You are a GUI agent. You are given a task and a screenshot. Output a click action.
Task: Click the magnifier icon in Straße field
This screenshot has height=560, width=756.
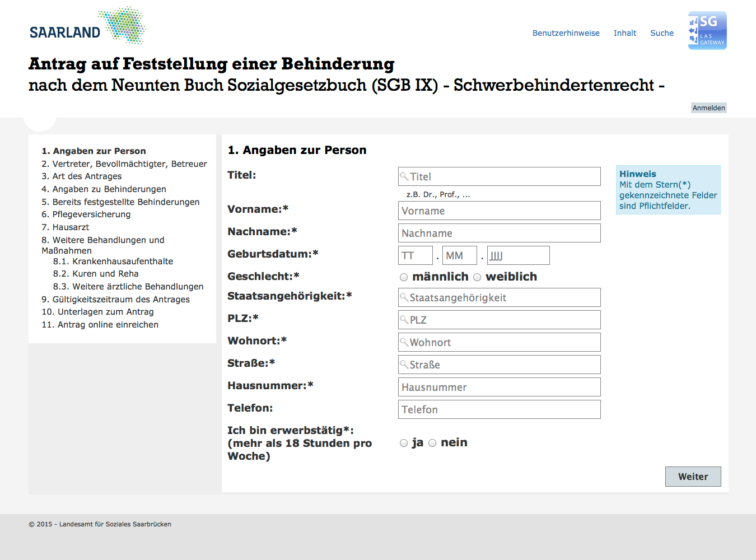tap(404, 365)
